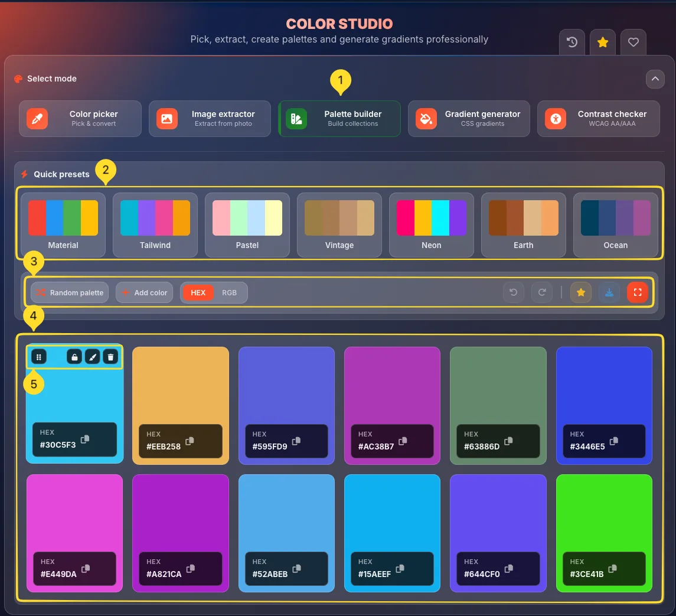
Task: Switch to the Palette builder tab
Action: pos(339,118)
